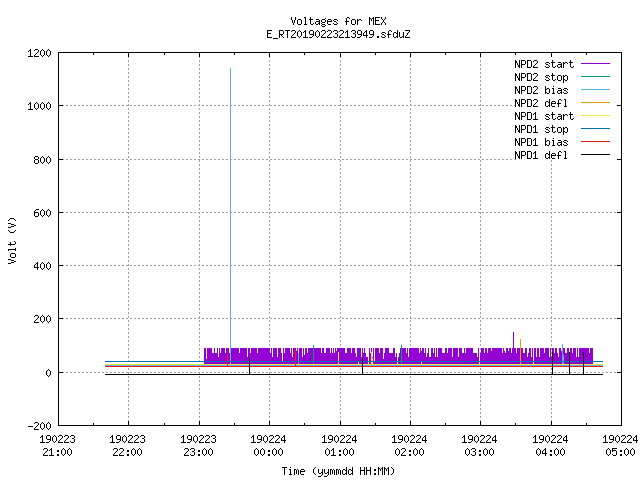The image size is (640, 480).
Task: Click the 'Time (yymmdd HH:MM)' x-axis title
Action: coord(338,471)
